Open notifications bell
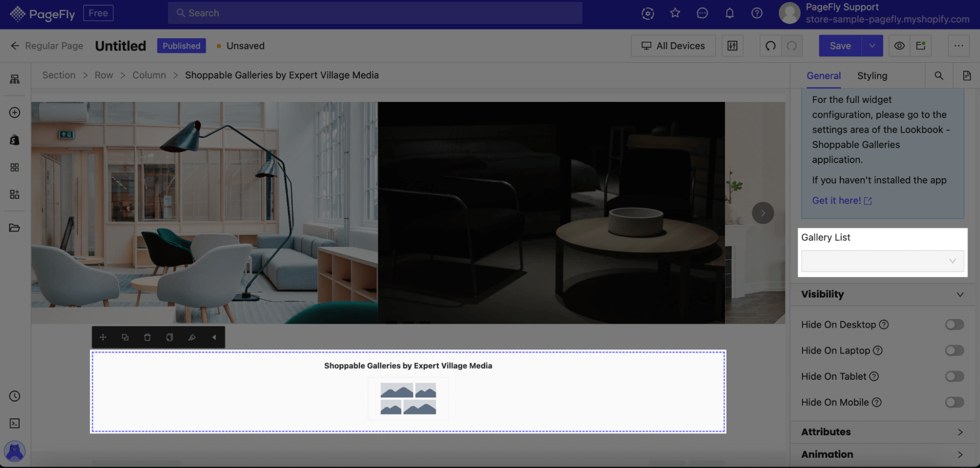The width and height of the screenshot is (980, 468). 729,13
